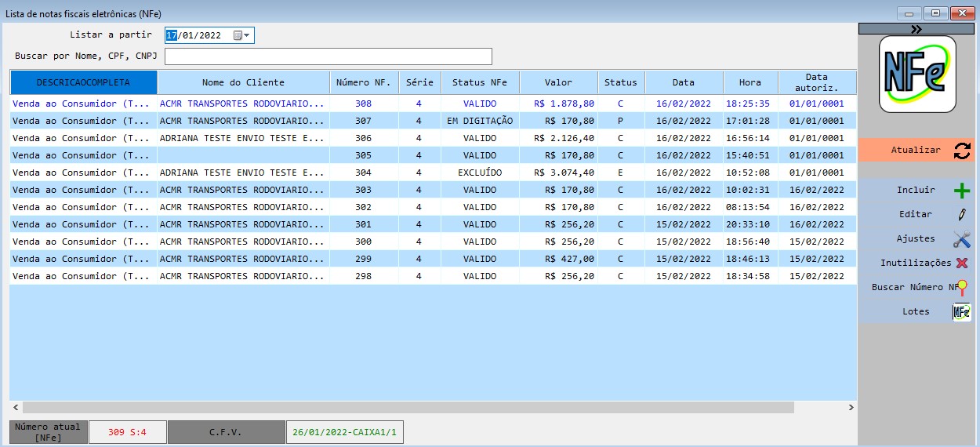The width and height of the screenshot is (980, 447).
Task: Open the date picker dropdown arrow
Action: (x=247, y=35)
